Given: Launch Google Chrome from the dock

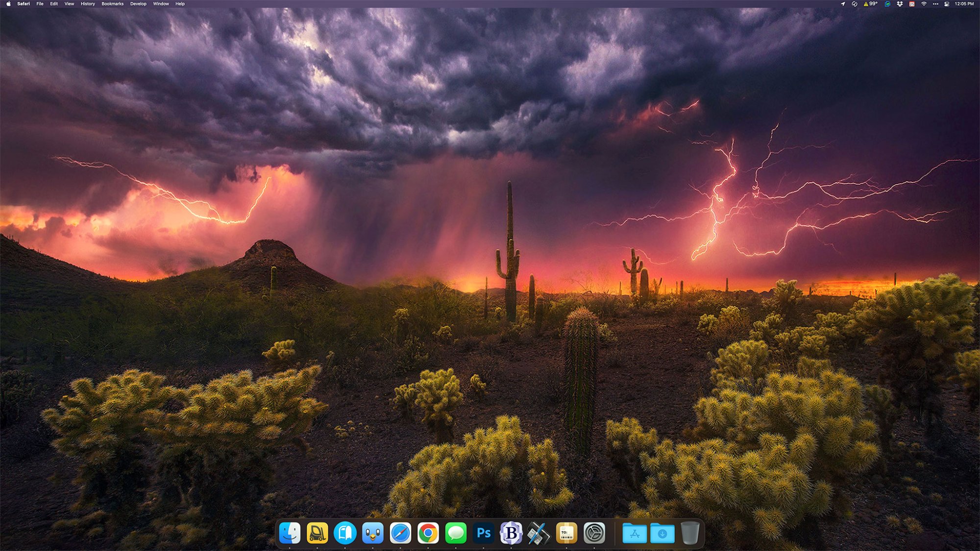Looking at the screenshot, I should click(428, 533).
